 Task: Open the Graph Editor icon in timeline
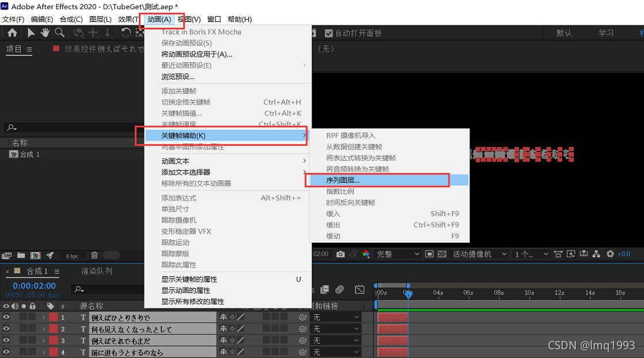tap(360, 291)
